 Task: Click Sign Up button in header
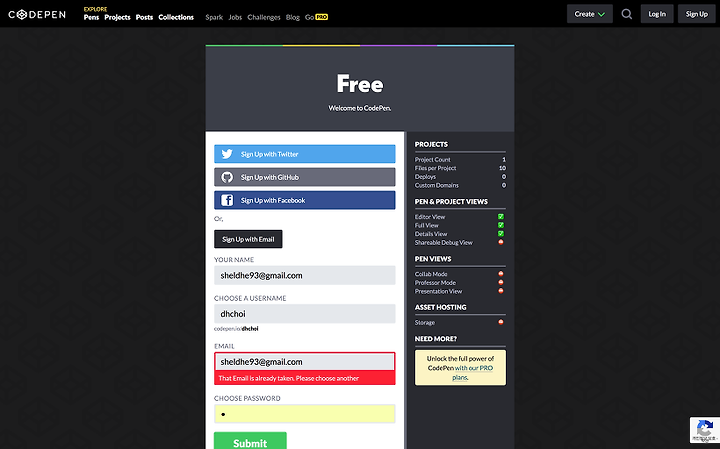[x=697, y=14]
